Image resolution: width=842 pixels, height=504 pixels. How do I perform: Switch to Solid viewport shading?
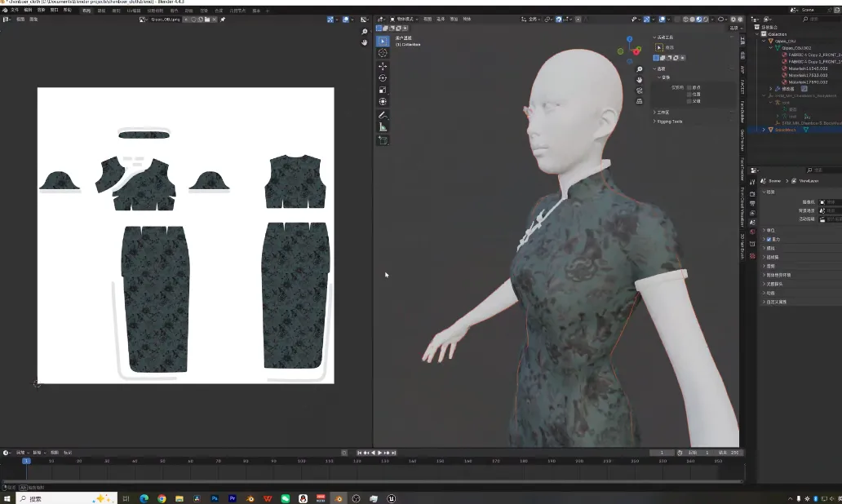[x=692, y=20]
